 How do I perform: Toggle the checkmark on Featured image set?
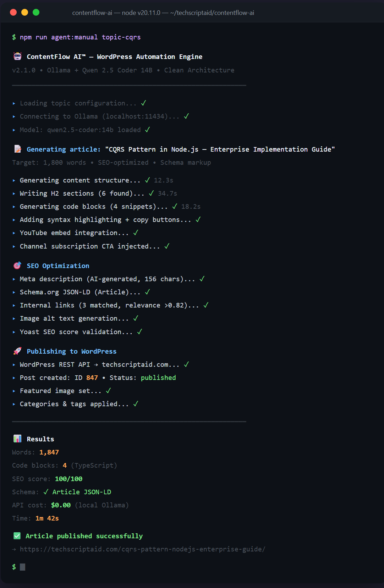pos(109,390)
